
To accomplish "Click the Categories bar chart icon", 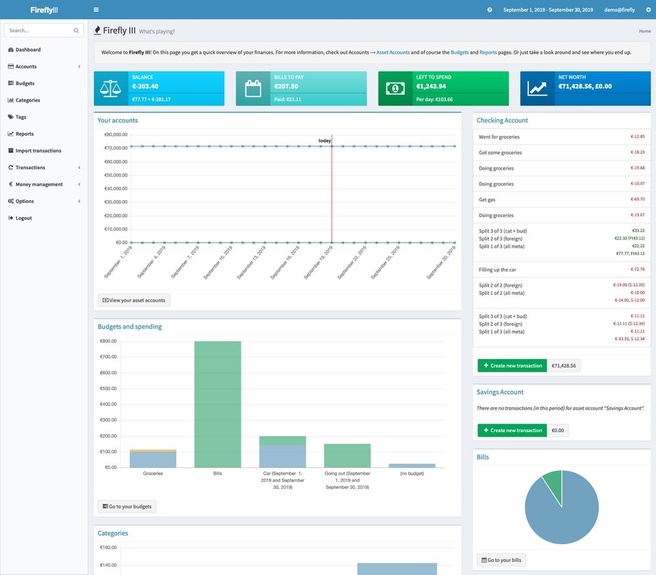I will coord(10,100).
